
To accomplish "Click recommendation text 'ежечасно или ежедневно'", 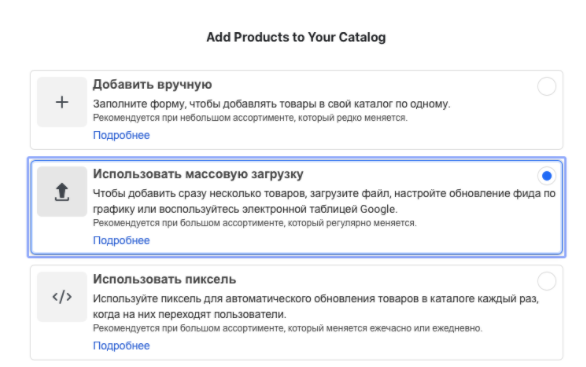I will 287,329.
